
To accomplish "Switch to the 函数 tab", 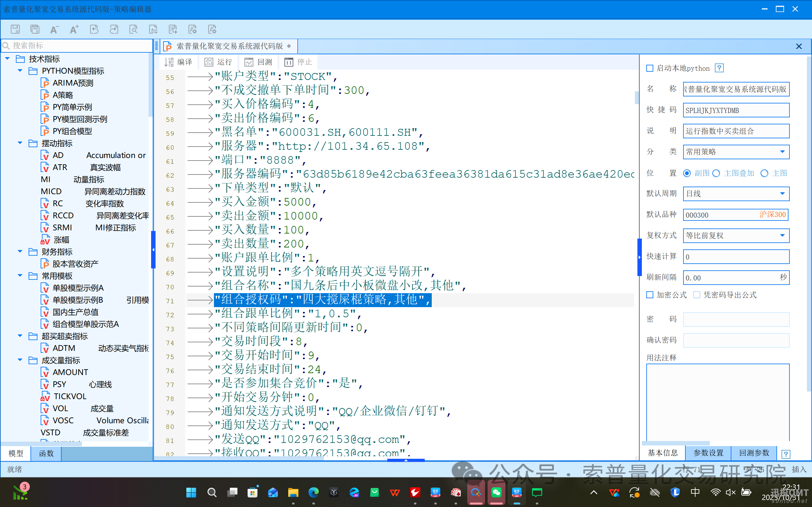I will [46, 453].
